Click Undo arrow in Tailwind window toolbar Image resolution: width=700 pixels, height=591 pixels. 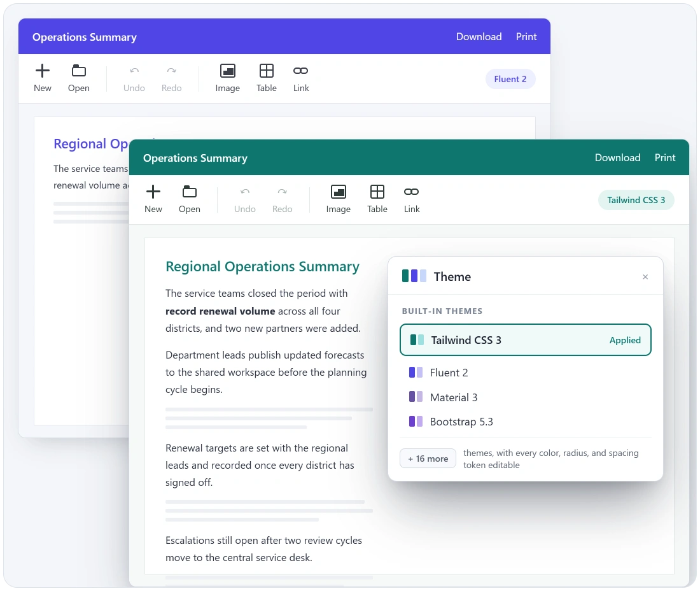(244, 192)
